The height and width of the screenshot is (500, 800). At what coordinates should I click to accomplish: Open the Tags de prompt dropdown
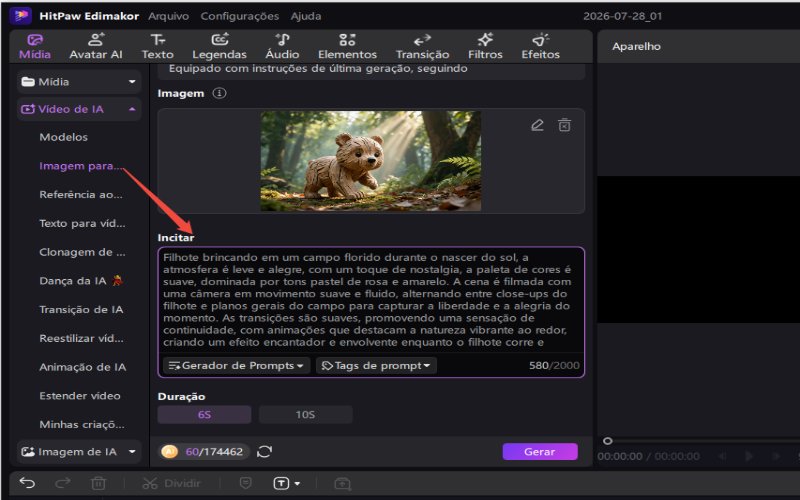(x=376, y=365)
